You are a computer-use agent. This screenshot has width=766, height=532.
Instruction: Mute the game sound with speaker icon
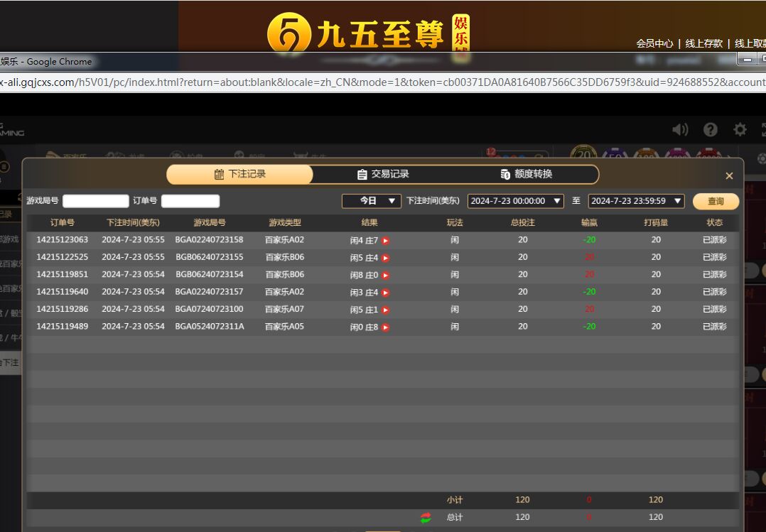pos(680,129)
